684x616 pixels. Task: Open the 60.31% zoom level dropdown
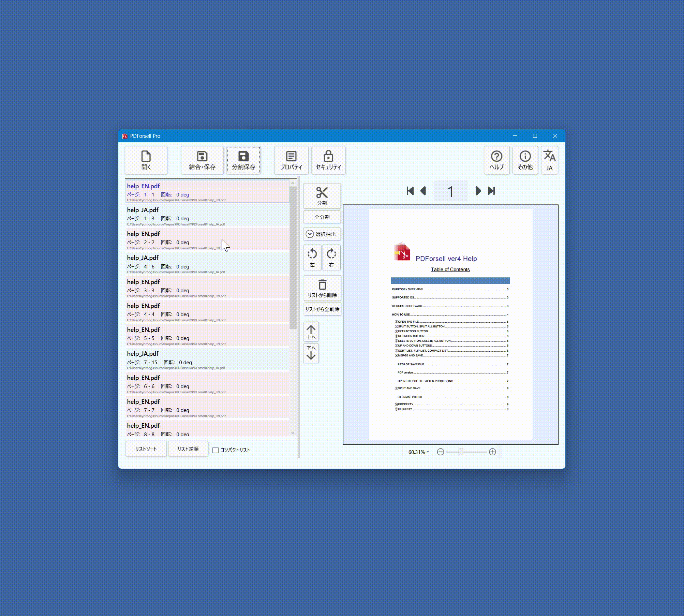click(428, 452)
